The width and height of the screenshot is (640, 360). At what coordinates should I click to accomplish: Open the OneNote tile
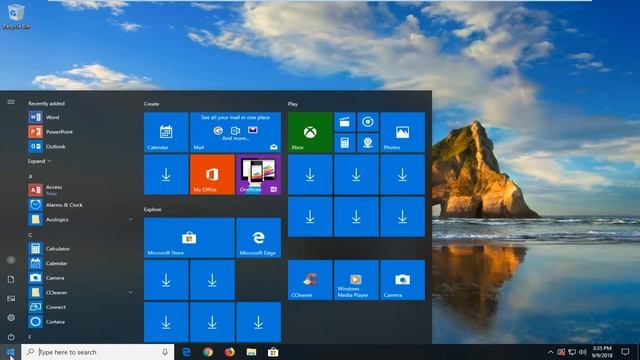coord(258,175)
